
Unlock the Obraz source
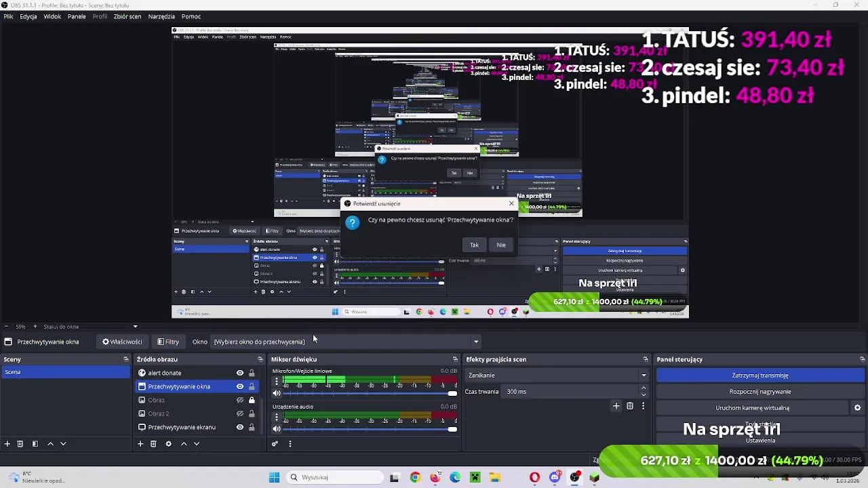click(x=252, y=400)
